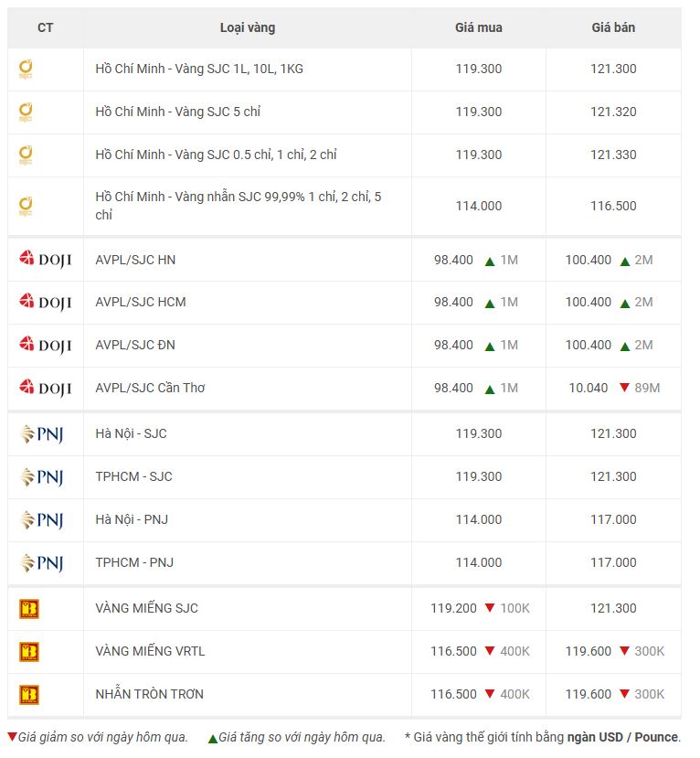This screenshot has width=700, height=758.
Task: Select AVPL/SJC HCM label
Action: [x=141, y=302]
